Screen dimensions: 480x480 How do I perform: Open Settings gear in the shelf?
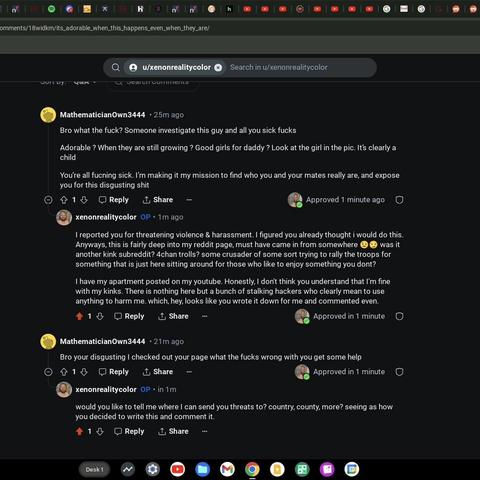pyautogui.click(x=153, y=470)
